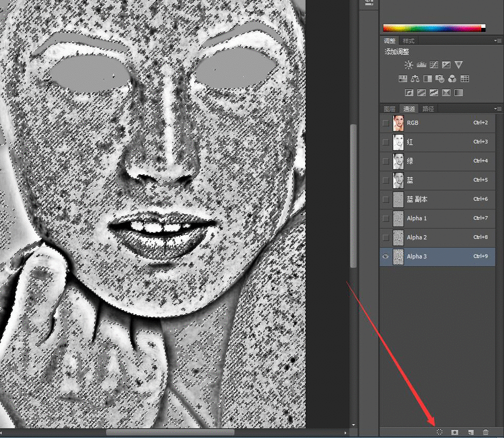Switch to the 路径 (Paths) tab
Image resolution: width=504 pixels, height=438 pixels.
(428, 109)
